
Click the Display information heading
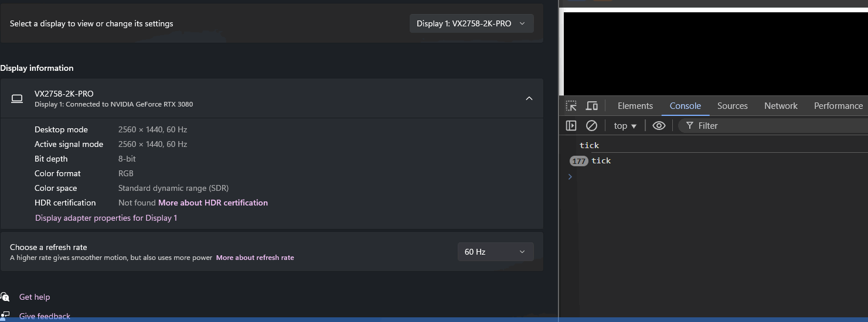37,68
